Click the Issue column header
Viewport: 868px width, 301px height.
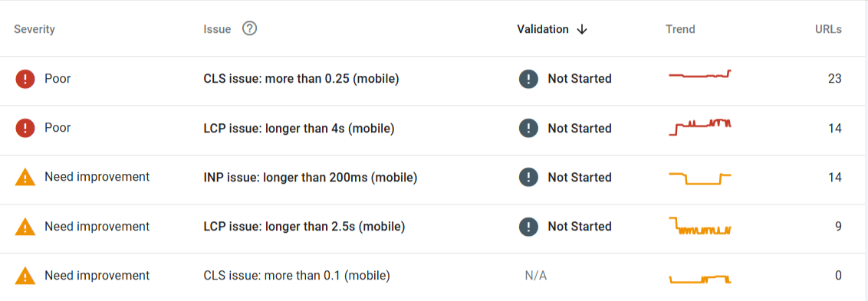(217, 30)
